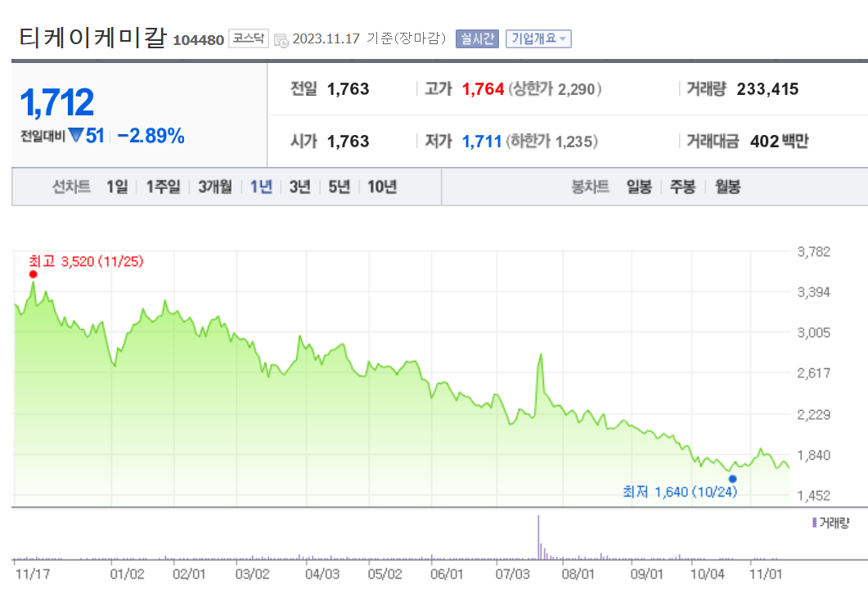Click the 1,452 price axis label
The height and width of the screenshot is (603, 868).
pos(813,496)
